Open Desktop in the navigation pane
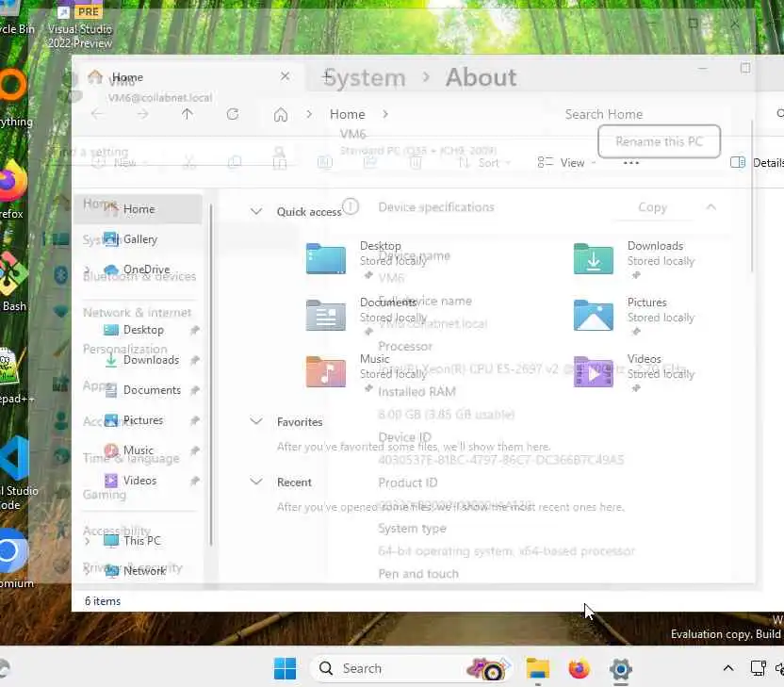 (138, 330)
